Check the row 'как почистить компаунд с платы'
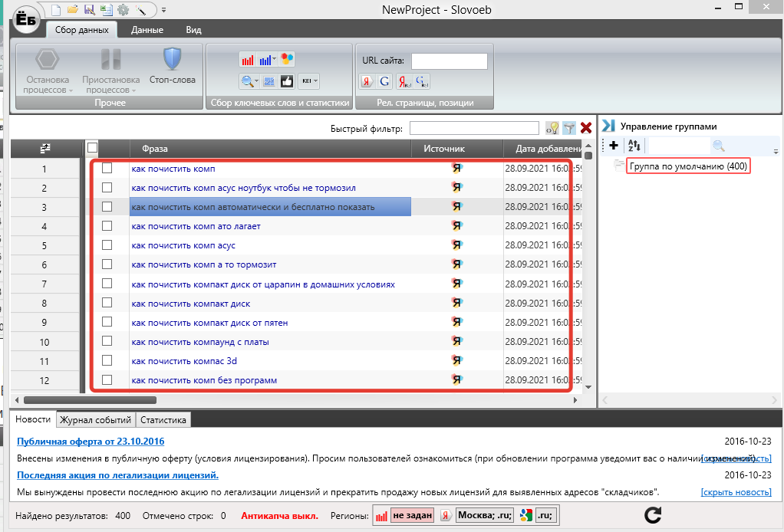This screenshot has height=532, width=784. (107, 340)
